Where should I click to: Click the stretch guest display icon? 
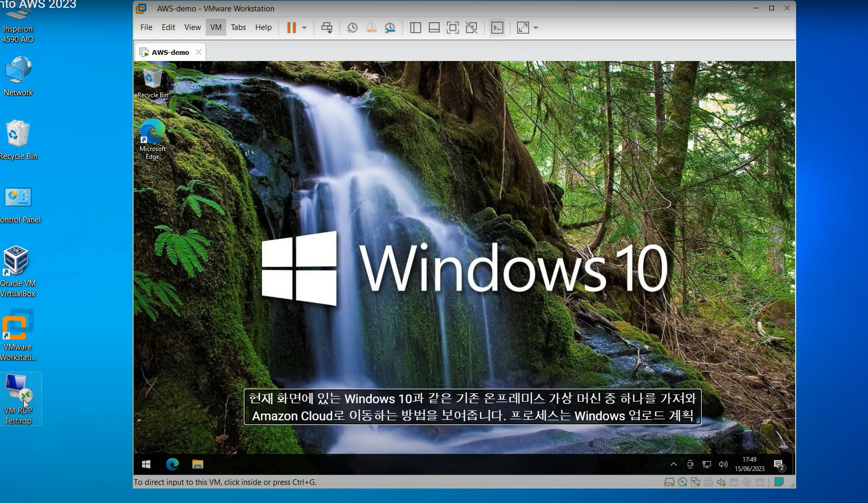pos(523,28)
